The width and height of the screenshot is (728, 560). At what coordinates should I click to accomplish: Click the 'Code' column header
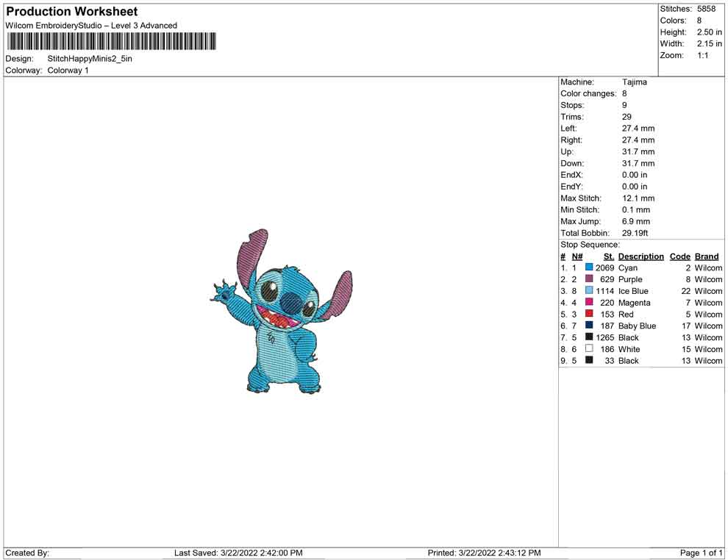pos(680,256)
